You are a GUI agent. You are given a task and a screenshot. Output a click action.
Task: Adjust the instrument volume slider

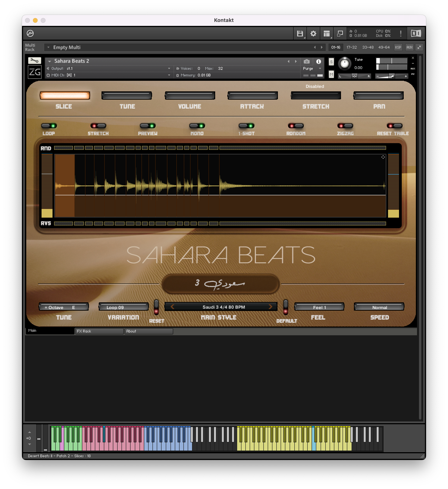391,76
